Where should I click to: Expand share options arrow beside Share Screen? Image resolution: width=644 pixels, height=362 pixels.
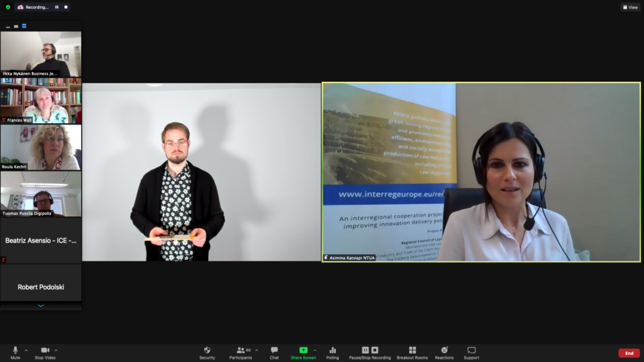coord(314,350)
